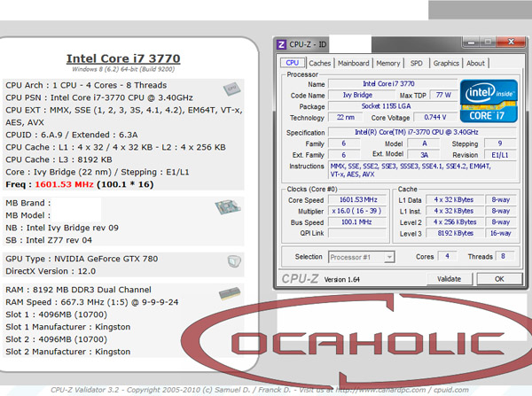Click the CPU PSN line in validator
This screenshot has width=532, height=396.
click(x=99, y=97)
